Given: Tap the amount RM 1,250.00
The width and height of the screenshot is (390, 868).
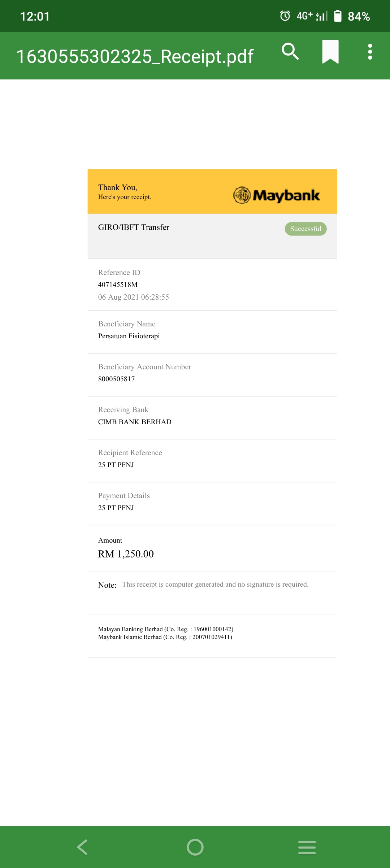Looking at the screenshot, I should click(x=126, y=554).
